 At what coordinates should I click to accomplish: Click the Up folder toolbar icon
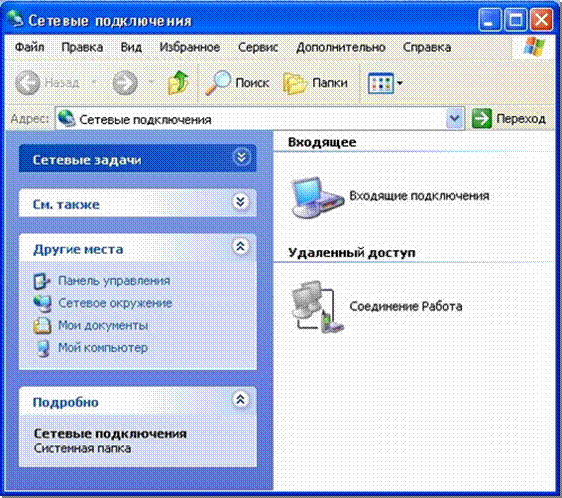pyautogui.click(x=178, y=83)
